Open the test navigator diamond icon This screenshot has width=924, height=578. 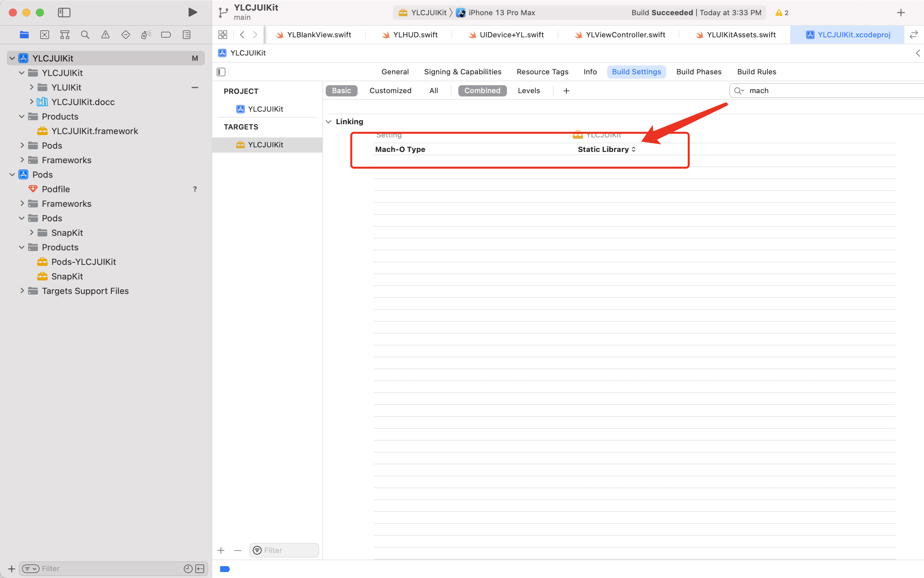tap(126, 35)
